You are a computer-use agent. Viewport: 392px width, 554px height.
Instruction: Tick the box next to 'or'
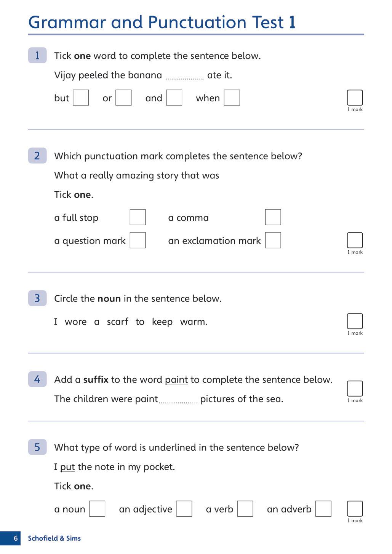pos(123,98)
